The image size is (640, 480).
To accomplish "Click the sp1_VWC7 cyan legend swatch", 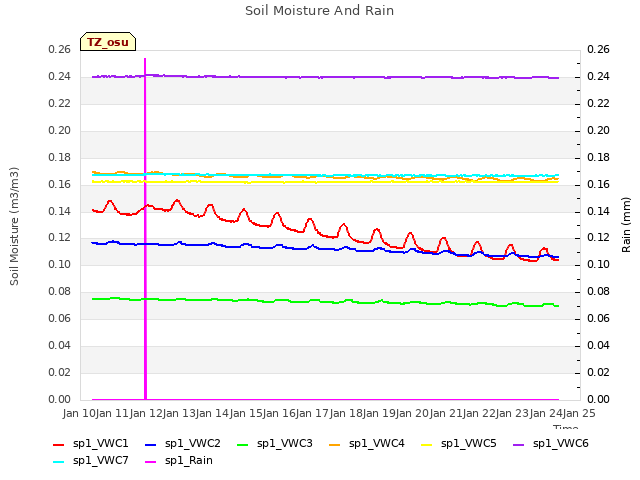I will click(59, 462).
